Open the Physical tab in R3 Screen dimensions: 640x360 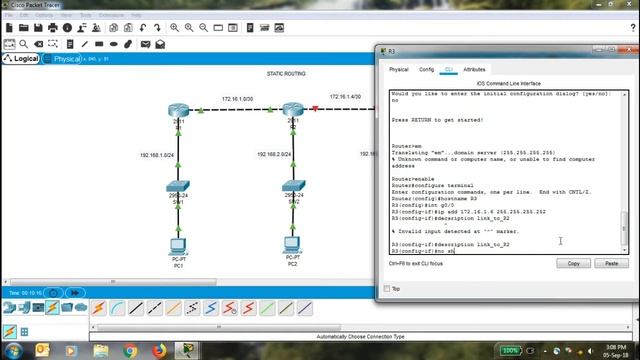tap(399, 69)
